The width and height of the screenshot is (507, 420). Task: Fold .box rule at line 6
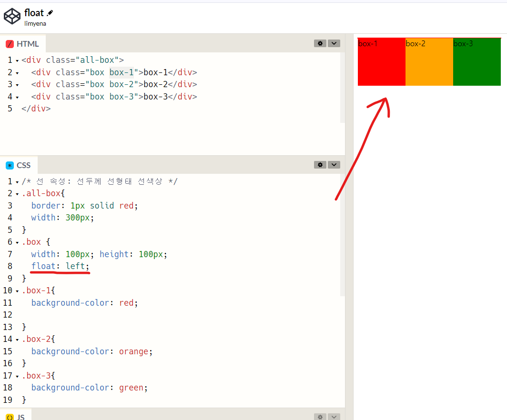17,243
